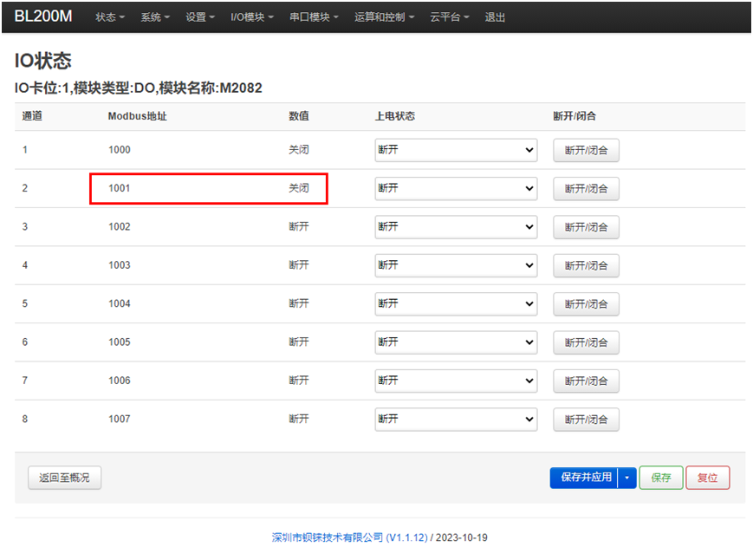The image size is (753, 560).
Task: Click the 关闭 value in channel 2 row
Action: click(299, 188)
